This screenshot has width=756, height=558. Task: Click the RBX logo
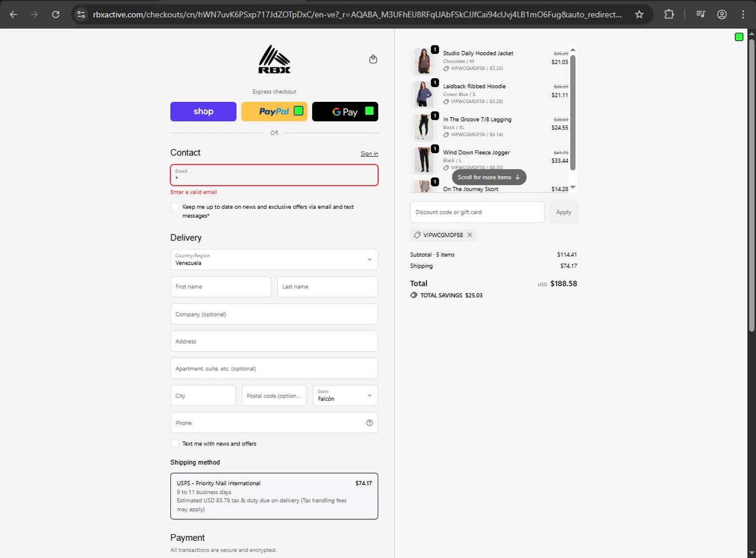[x=274, y=59]
